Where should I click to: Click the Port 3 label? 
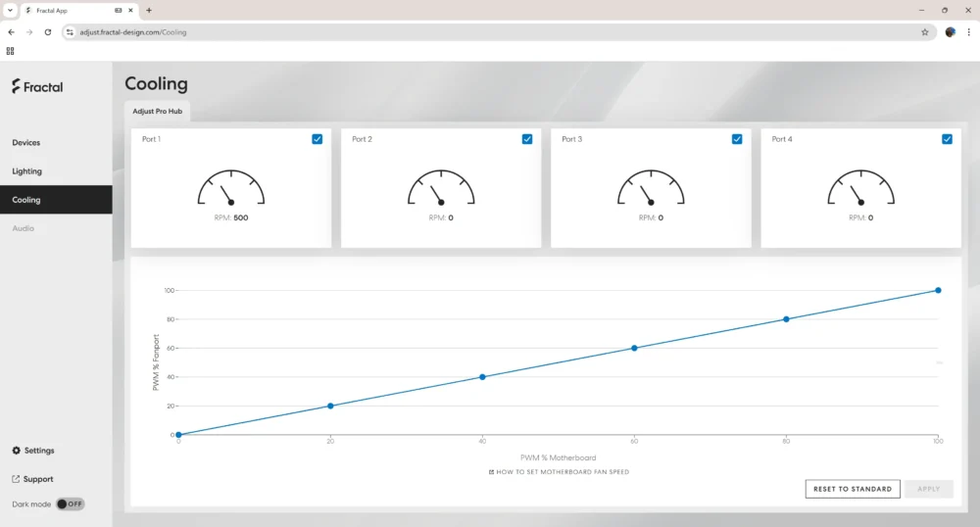[x=572, y=139]
